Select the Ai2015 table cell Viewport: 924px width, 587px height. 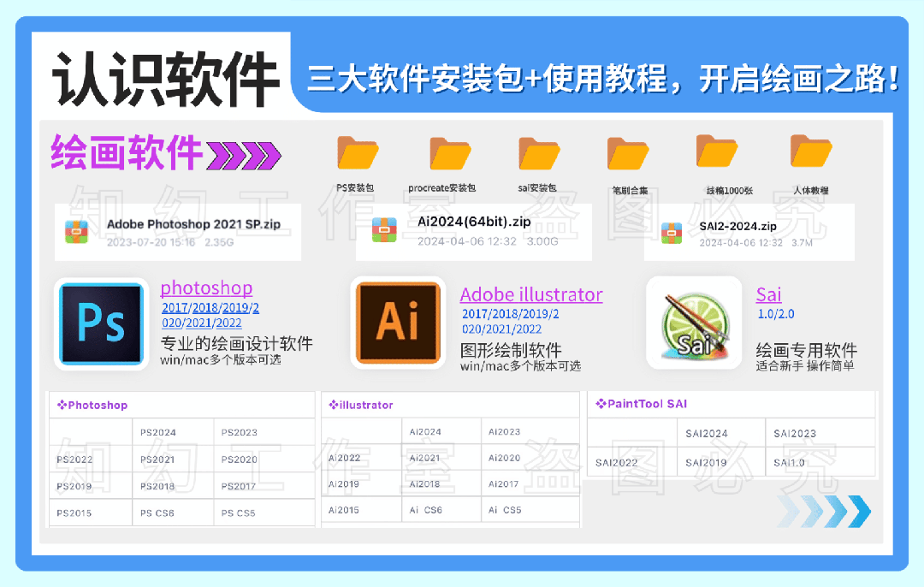(362, 510)
